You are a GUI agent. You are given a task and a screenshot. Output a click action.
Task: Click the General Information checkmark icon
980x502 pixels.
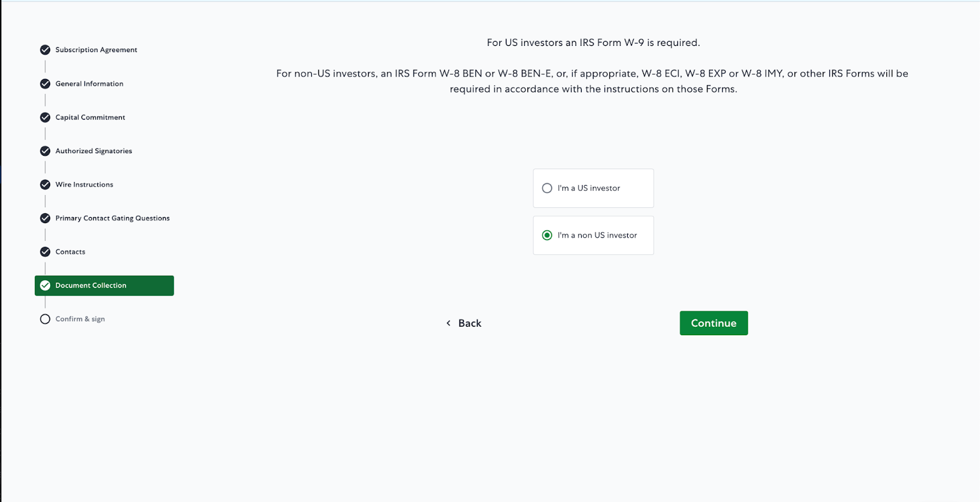point(45,84)
